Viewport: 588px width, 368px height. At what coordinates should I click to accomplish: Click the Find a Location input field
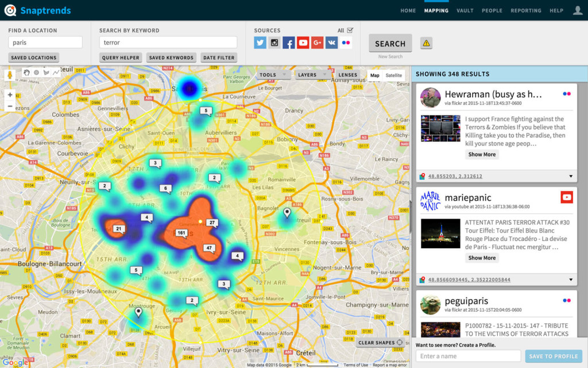45,43
